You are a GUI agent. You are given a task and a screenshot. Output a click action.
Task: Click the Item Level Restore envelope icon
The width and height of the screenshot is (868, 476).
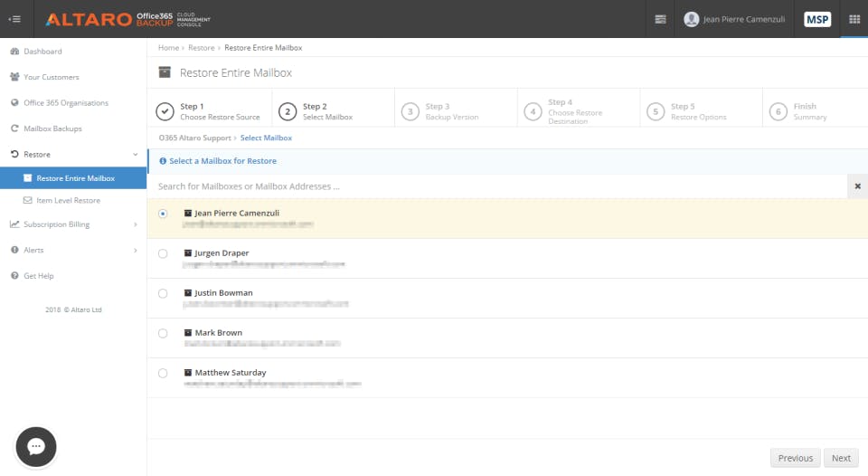[28, 200]
